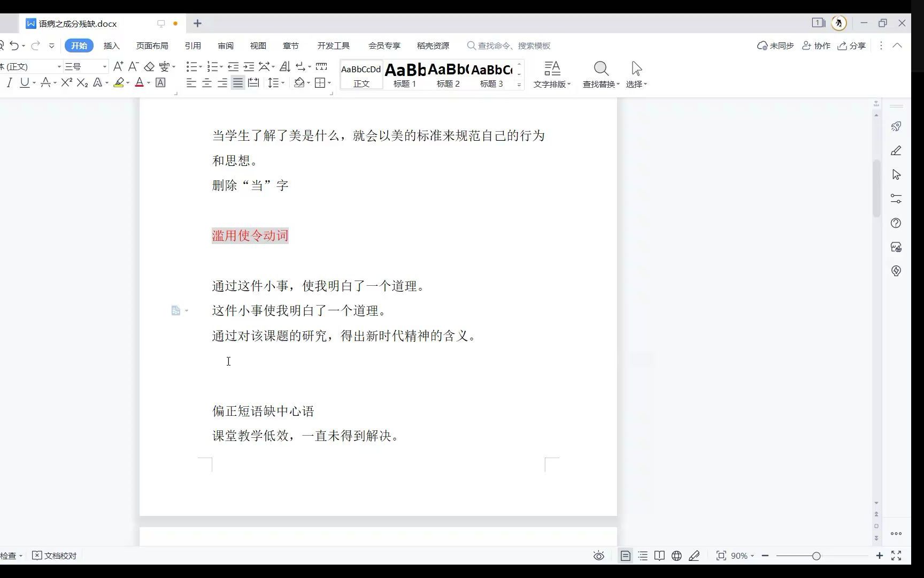Open the 开发工具 tab
This screenshot has height=578, width=924.
(x=333, y=45)
